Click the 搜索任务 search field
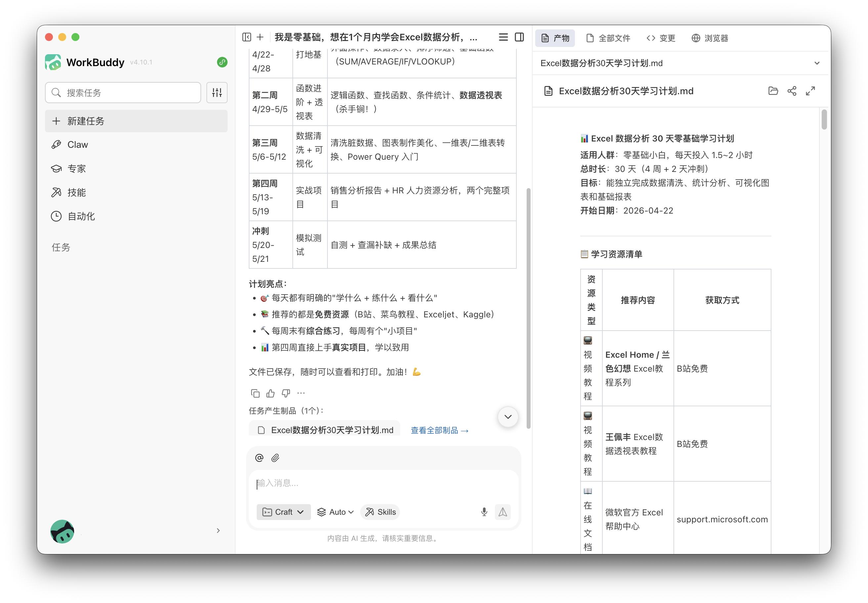 pyautogui.click(x=123, y=93)
